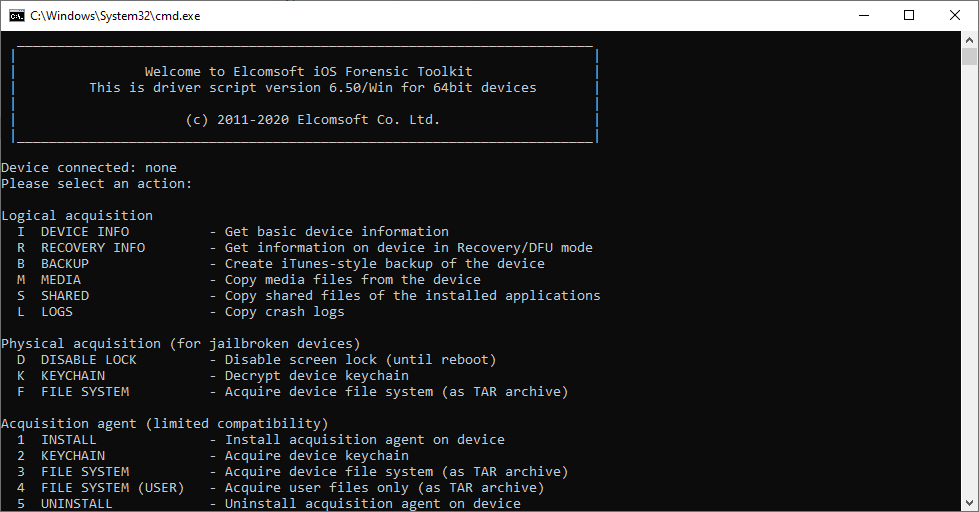The width and height of the screenshot is (979, 512).
Task: Click the INSTALL acquisition agent entry
Action: click(x=69, y=440)
